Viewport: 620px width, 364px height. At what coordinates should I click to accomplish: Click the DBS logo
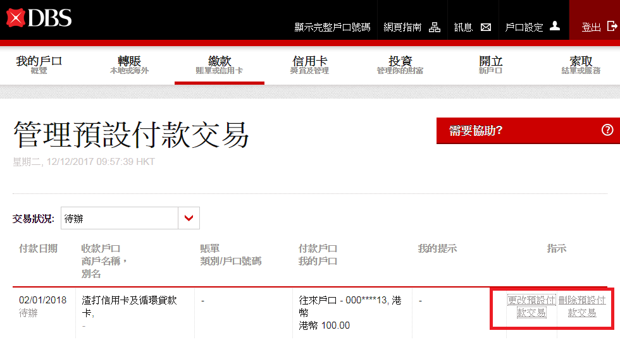39,18
